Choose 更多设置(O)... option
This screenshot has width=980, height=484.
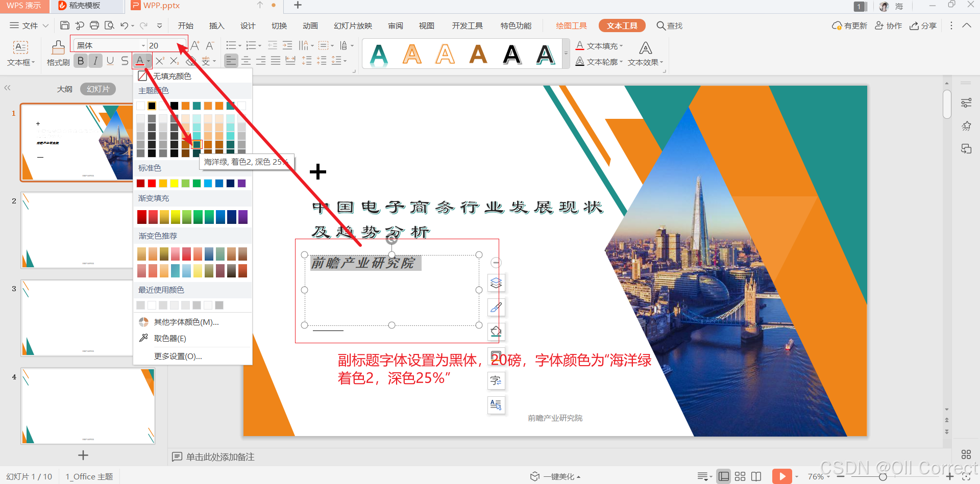(192, 356)
